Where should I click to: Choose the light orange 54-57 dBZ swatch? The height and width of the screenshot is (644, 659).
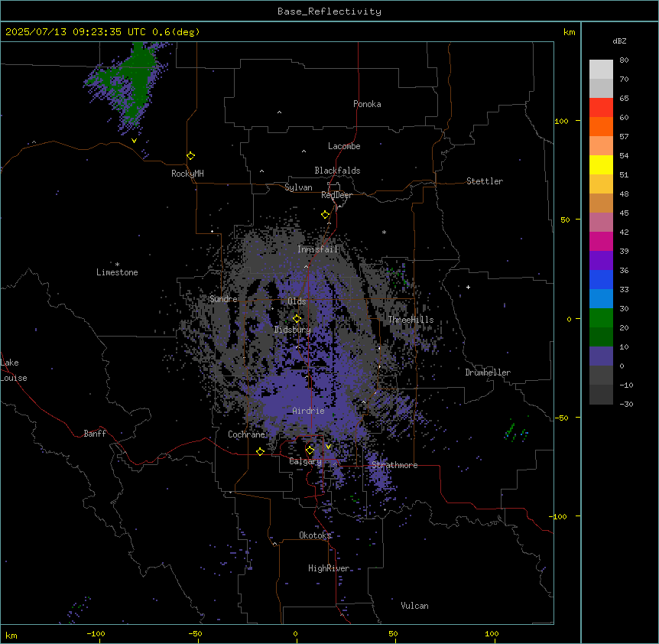(601, 146)
